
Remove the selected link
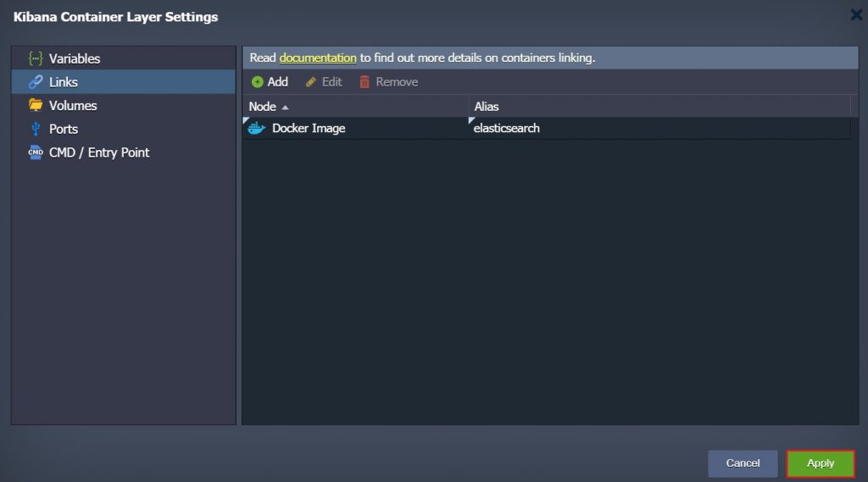pos(388,82)
